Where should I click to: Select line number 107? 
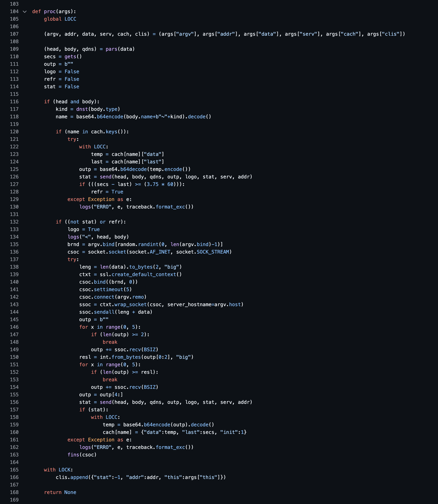click(14, 34)
